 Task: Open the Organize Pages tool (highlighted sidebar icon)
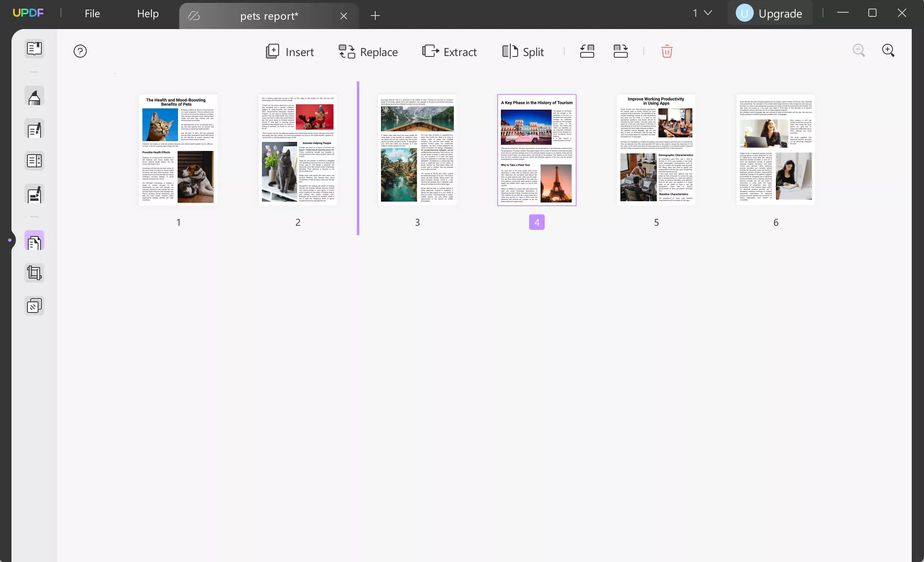34,241
